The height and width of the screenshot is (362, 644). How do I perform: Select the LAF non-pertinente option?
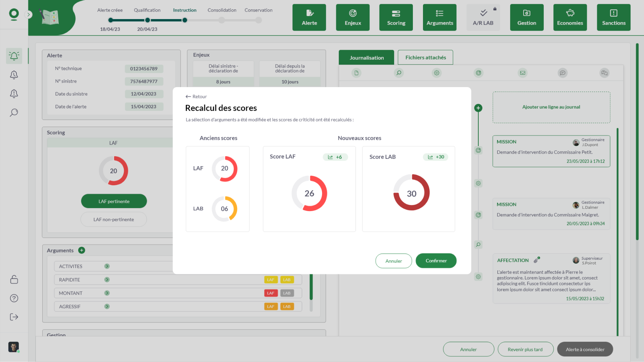(x=114, y=220)
